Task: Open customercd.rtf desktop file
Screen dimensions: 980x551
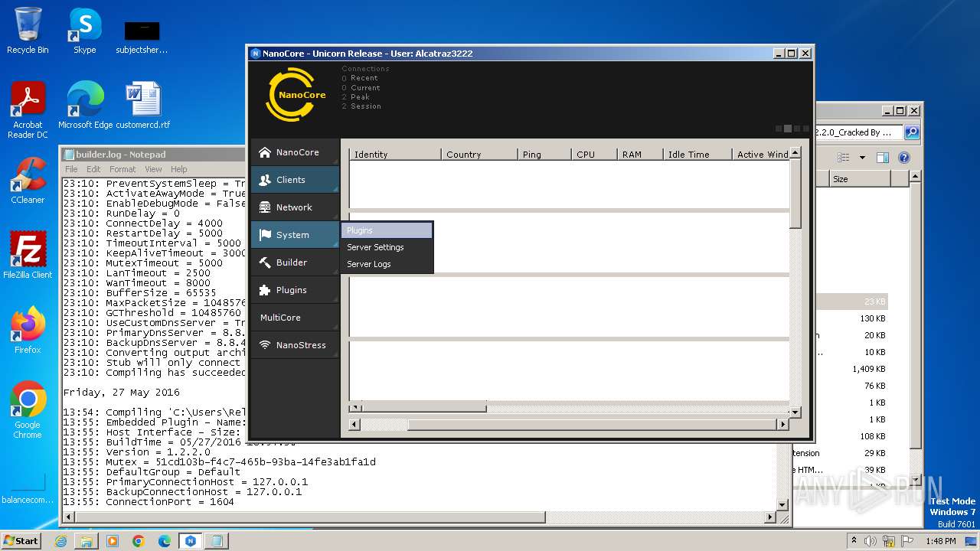Action: click(142, 106)
